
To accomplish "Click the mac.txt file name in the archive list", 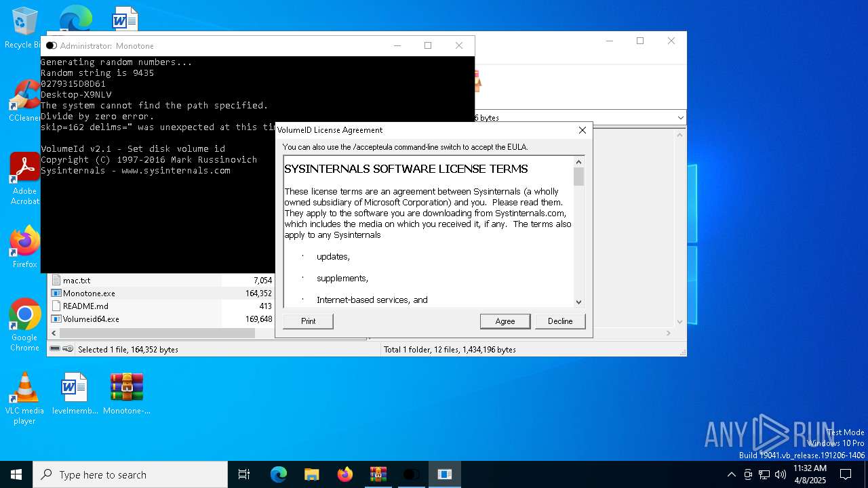I will click(x=77, y=280).
